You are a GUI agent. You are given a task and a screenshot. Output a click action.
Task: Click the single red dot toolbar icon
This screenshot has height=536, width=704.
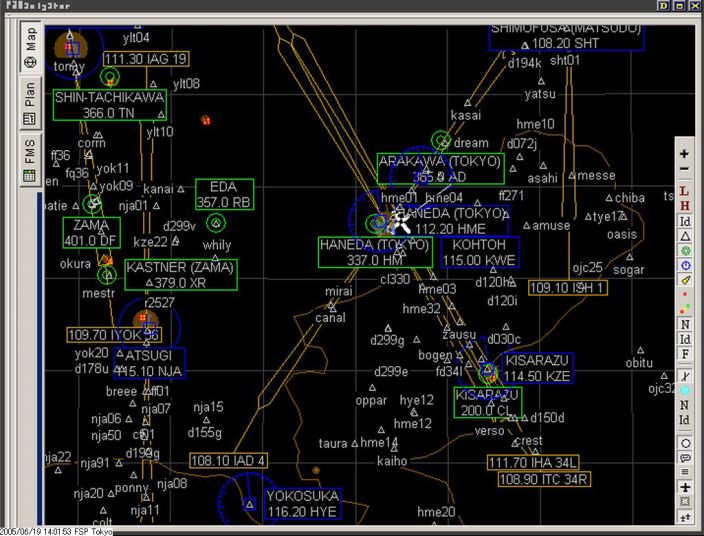tap(685, 294)
